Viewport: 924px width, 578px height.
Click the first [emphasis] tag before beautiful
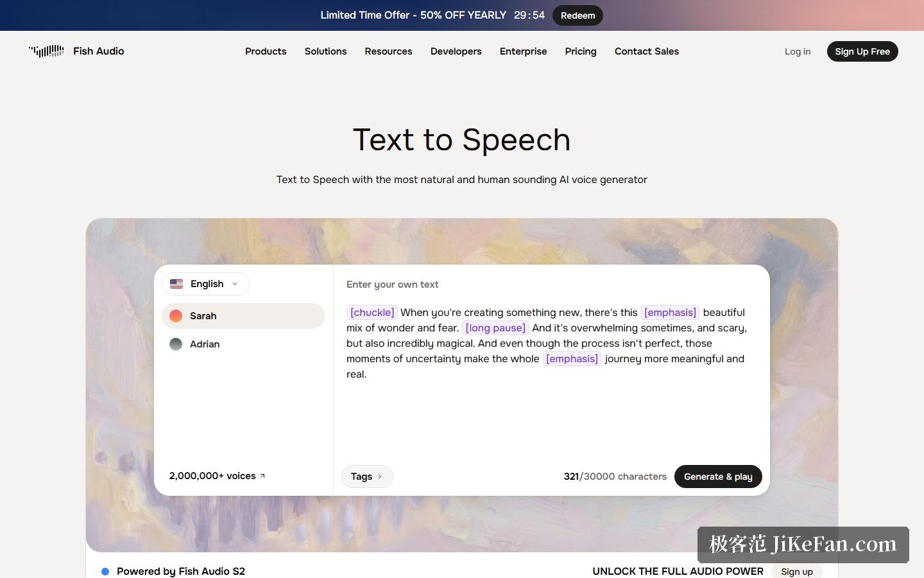coord(670,313)
